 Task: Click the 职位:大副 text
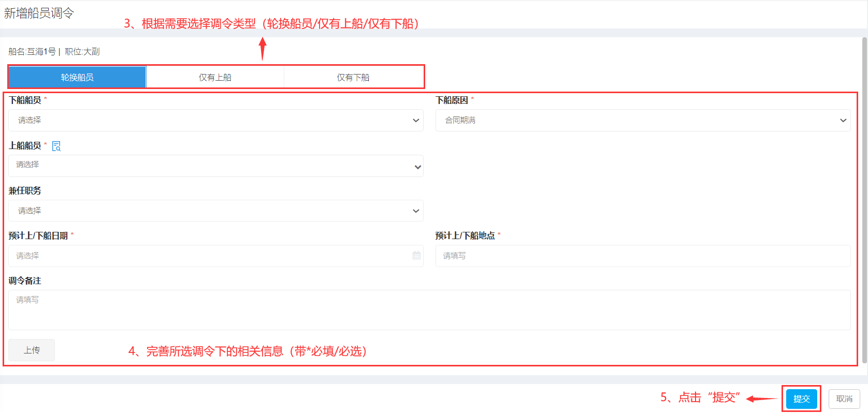click(x=82, y=52)
